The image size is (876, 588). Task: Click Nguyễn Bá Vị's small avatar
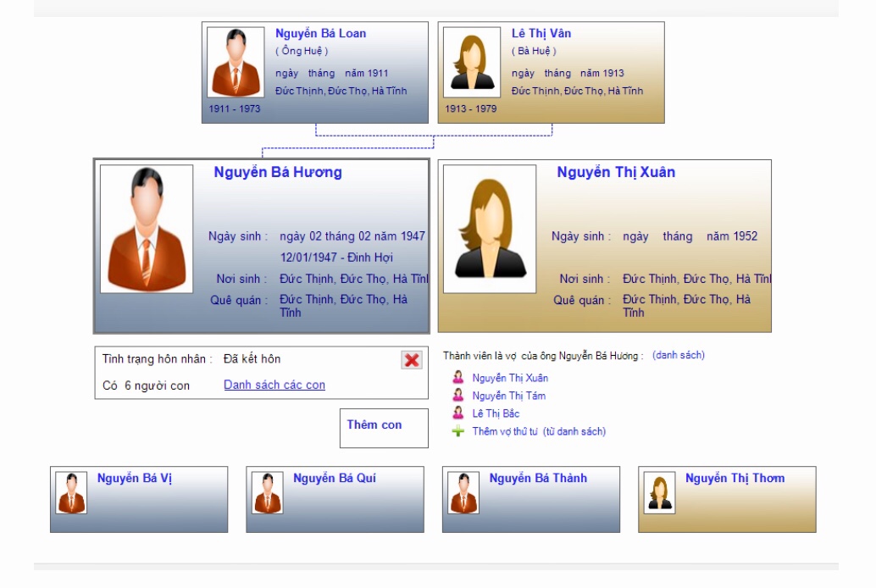(x=71, y=492)
